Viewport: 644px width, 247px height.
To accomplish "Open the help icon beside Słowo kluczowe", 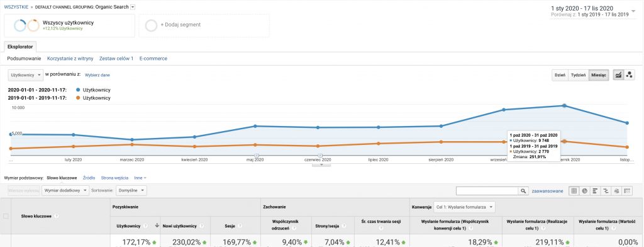I will click(56, 215).
